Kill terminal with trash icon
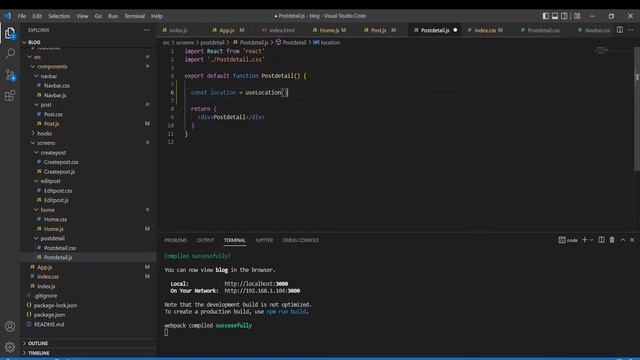640x360 pixels. (x=612, y=240)
